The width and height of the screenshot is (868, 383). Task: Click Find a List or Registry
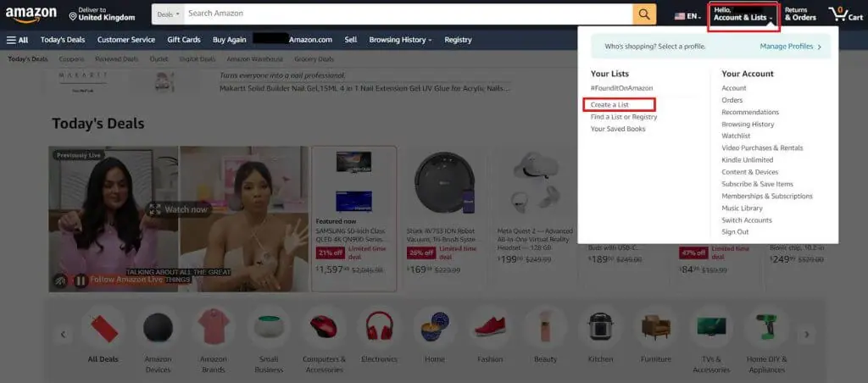coord(624,117)
